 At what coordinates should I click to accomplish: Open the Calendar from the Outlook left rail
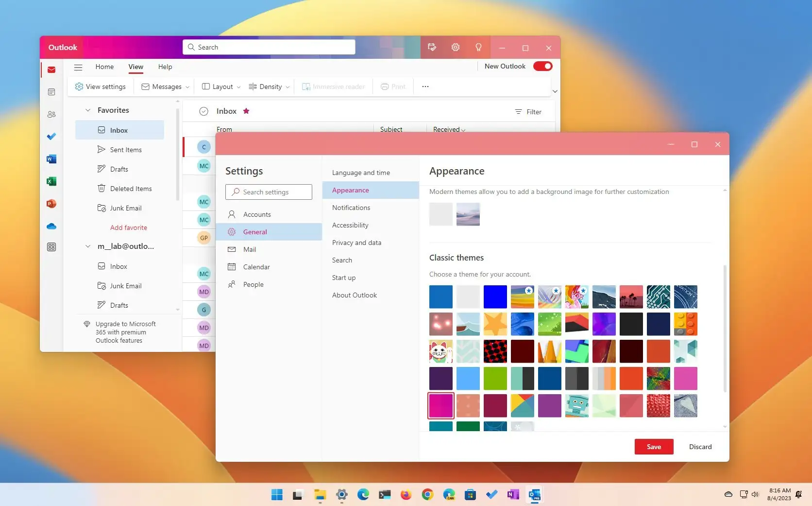pyautogui.click(x=51, y=92)
